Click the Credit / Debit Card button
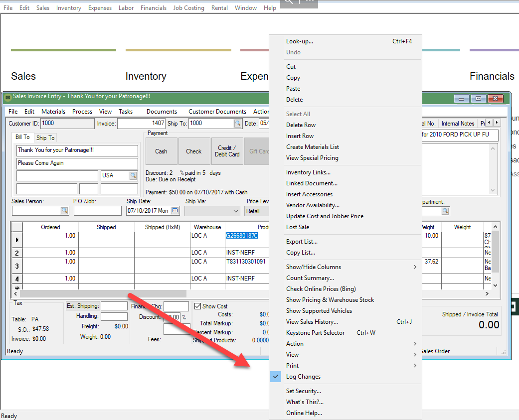The height and width of the screenshot is (420, 519). pos(227,151)
